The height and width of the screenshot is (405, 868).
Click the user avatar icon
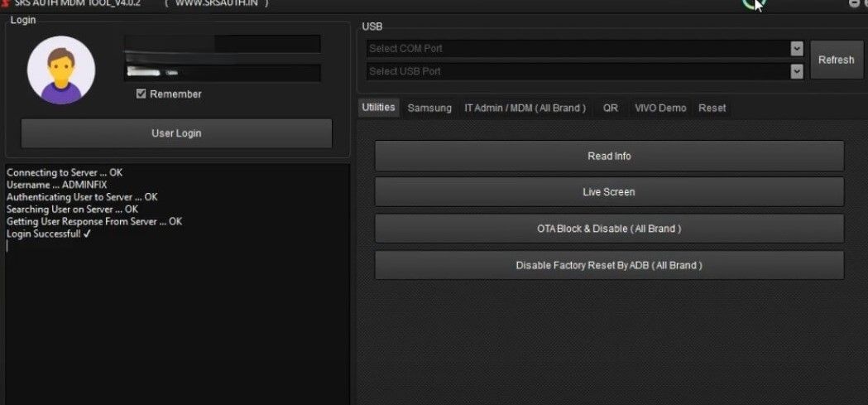coord(61,70)
